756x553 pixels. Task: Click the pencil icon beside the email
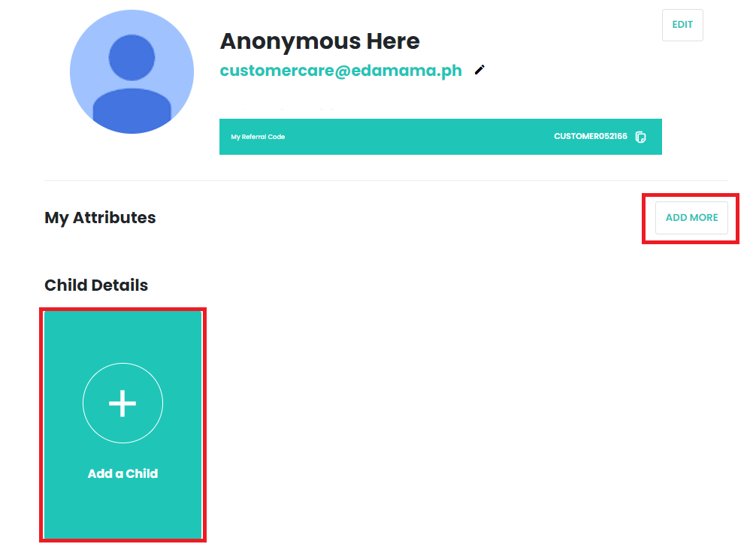tap(479, 70)
